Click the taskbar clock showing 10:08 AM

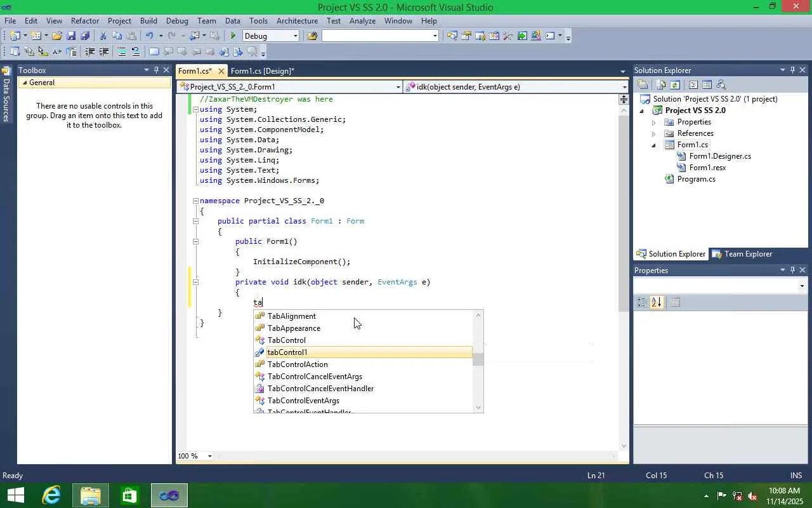tap(784, 491)
